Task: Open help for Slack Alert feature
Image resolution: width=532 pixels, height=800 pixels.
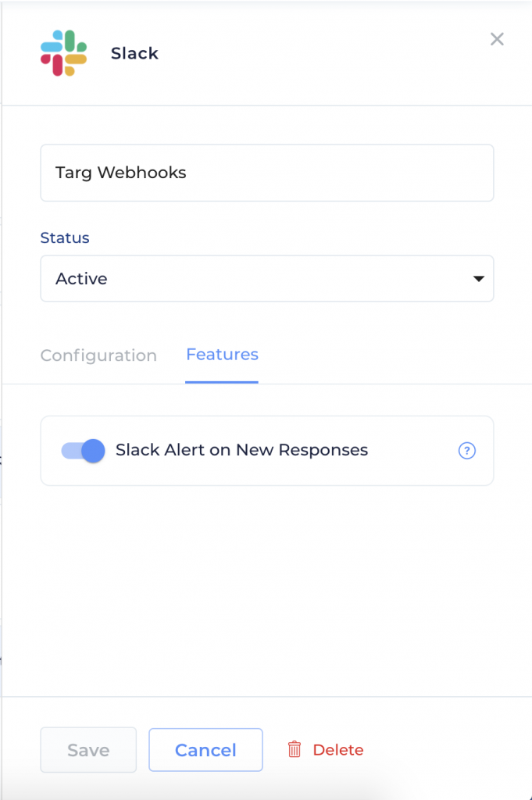Action: pyautogui.click(x=466, y=451)
